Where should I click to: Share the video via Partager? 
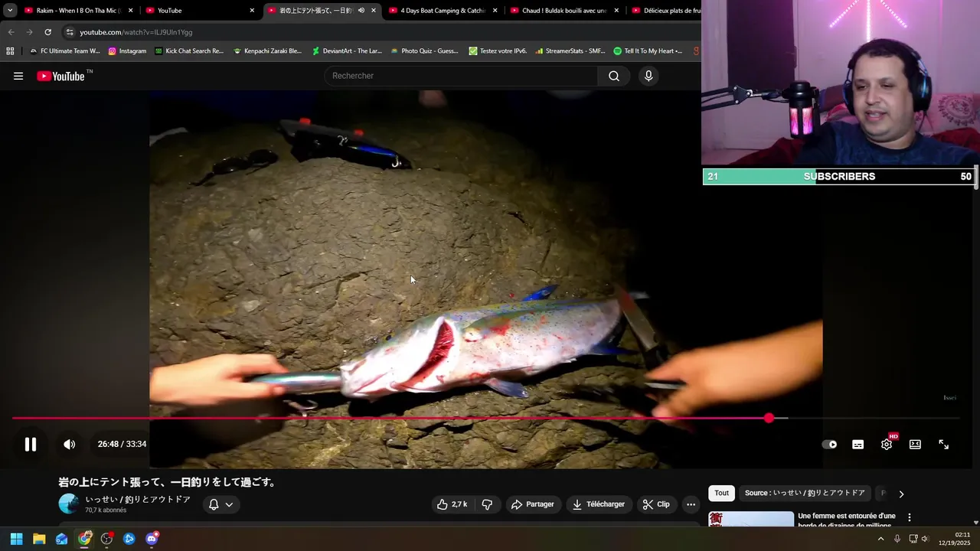coord(533,504)
